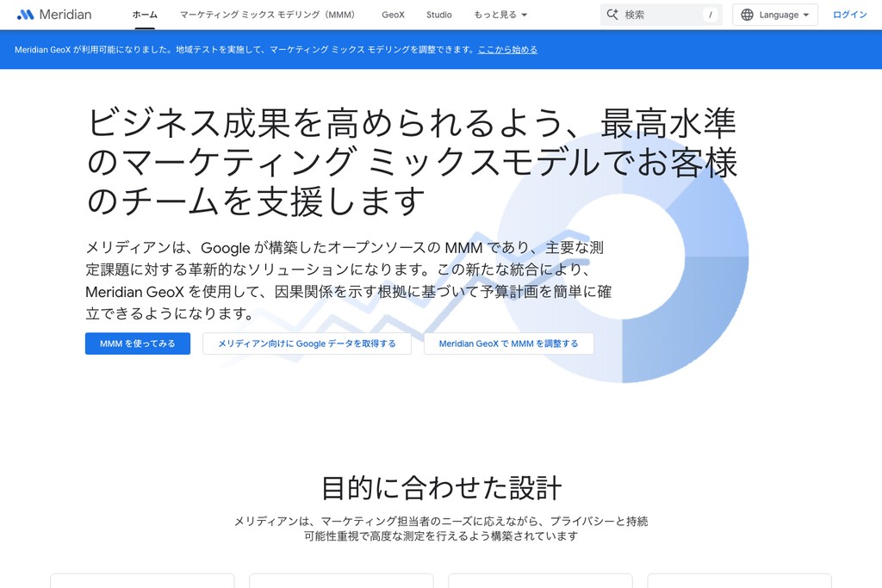
Task: Click the MMM を使ってみる button
Action: click(138, 344)
